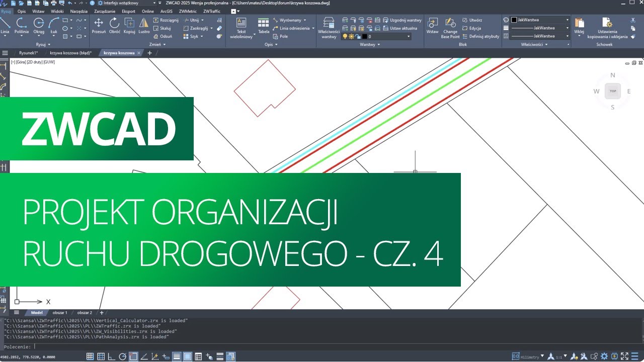The image size is (644, 362).
Task: Toggle polar tracking in status bar
Action: pos(122,356)
